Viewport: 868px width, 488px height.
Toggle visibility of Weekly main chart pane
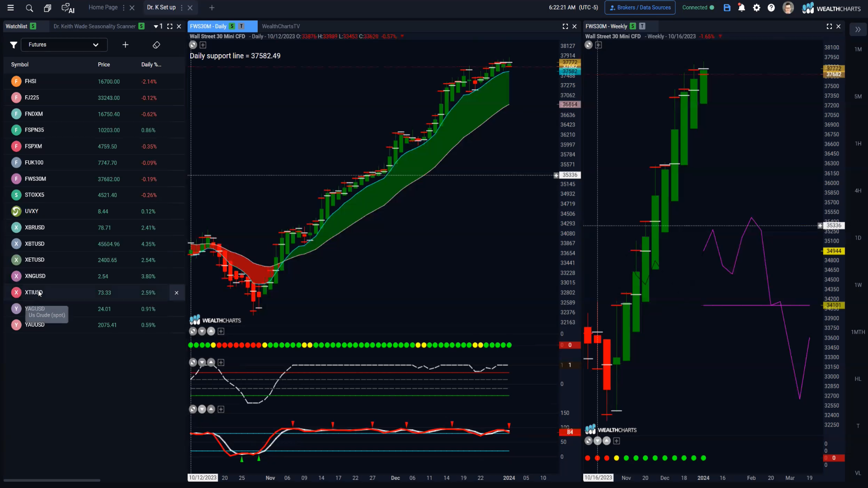[588, 45]
